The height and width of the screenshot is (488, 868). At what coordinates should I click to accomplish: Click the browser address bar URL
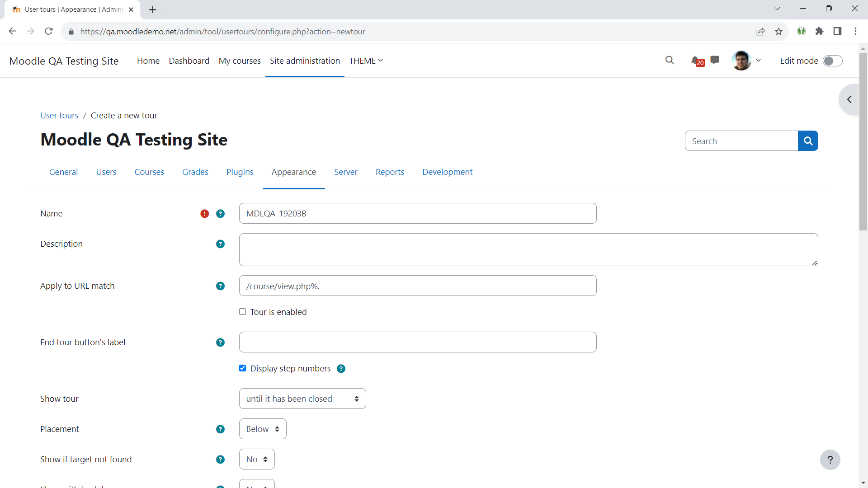pos(222,32)
